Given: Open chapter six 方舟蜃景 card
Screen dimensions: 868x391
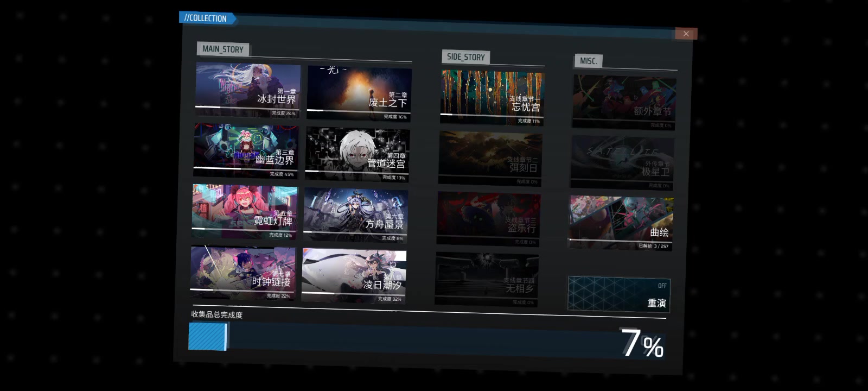Looking at the screenshot, I should (355, 215).
